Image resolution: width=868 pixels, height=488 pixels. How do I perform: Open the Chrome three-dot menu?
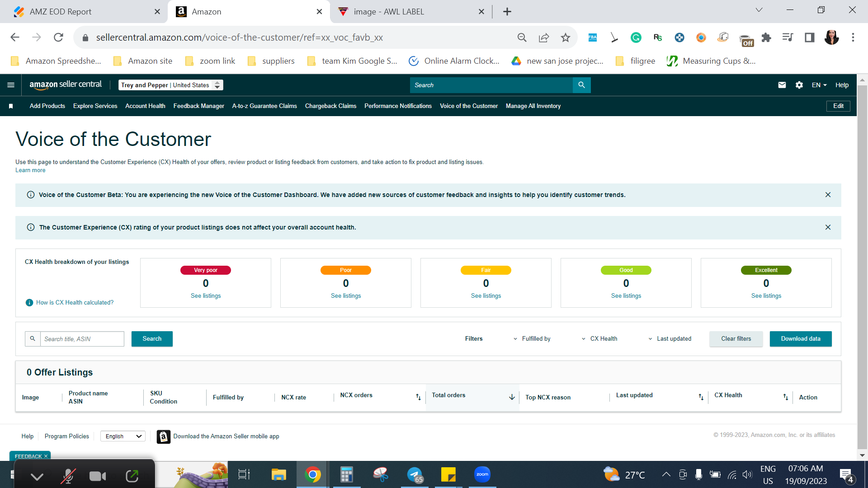coord(853,38)
